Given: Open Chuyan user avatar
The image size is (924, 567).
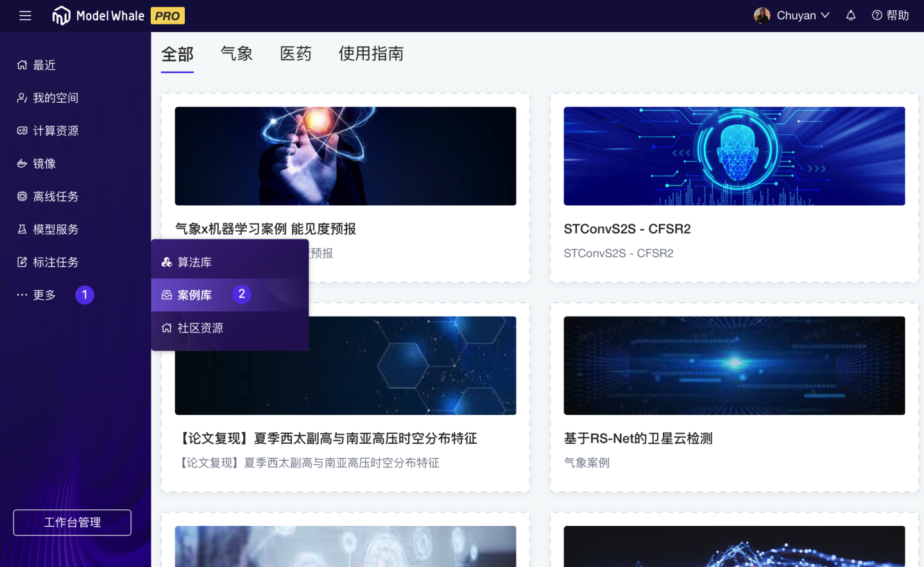Looking at the screenshot, I should 762,15.
